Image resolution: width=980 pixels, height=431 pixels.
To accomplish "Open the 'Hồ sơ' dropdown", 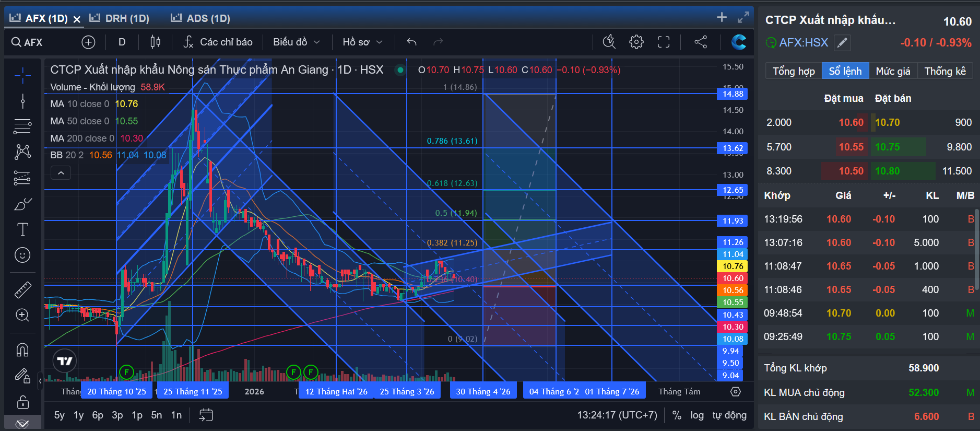I will click(x=362, y=42).
